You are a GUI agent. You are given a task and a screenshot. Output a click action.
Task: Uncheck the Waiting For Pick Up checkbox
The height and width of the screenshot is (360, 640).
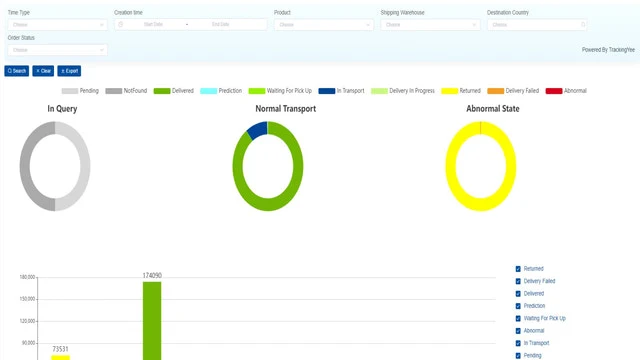(518, 318)
